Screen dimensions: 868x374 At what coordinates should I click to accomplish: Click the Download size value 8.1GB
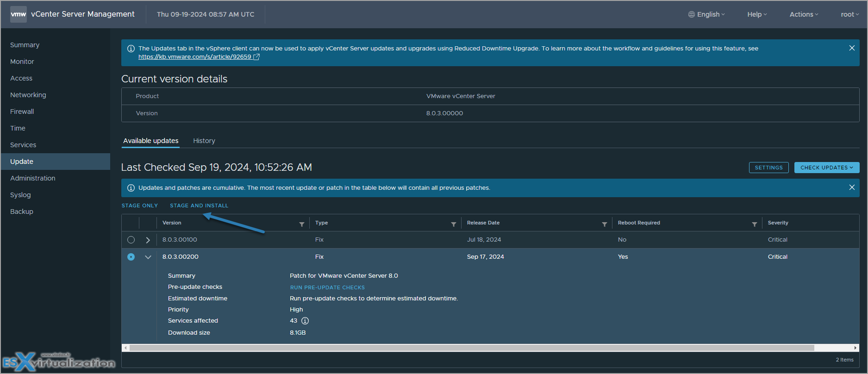[x=298, y=333]
